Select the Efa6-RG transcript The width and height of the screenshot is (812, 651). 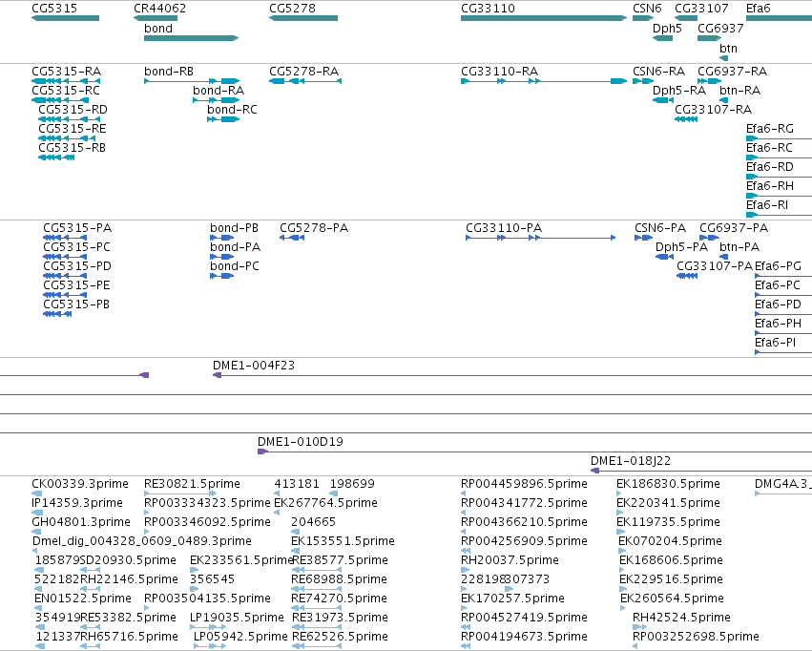pos(769,129)
